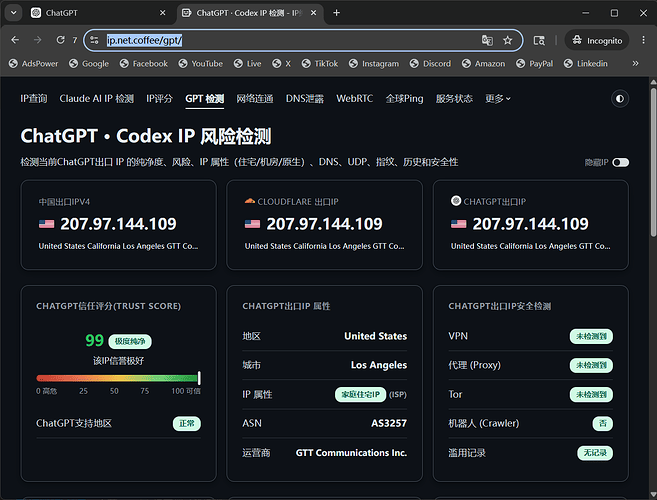Open Claude AI IP 检测 page
The height and width of the screenshot is (500, 657).
tap(97, 98)
